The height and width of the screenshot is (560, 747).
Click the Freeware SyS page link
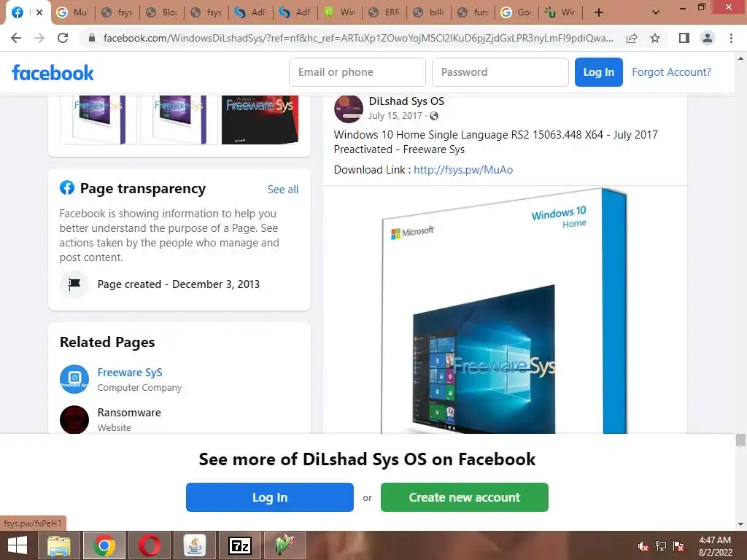coord(130,373)
